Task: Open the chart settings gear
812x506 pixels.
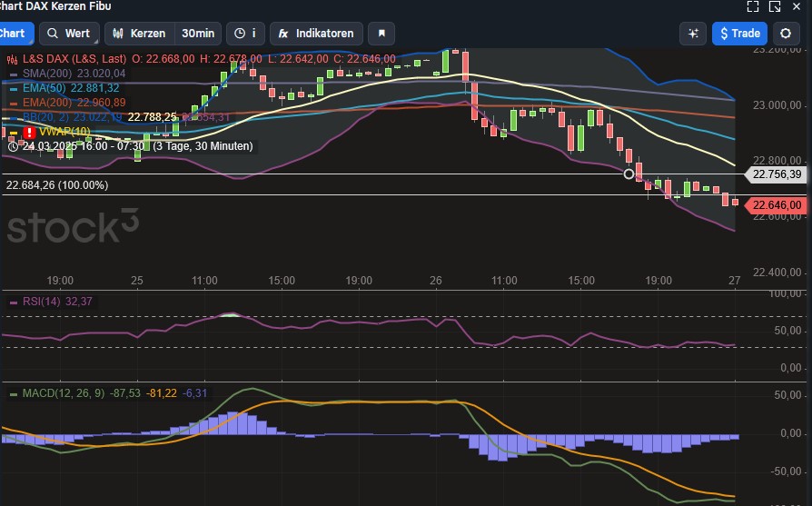Action: pyautogui.click(x=787, y=34)
